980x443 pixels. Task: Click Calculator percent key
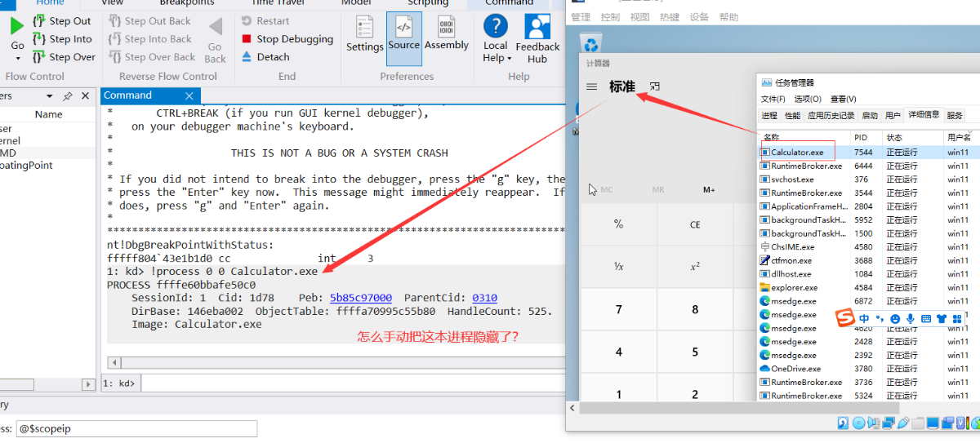(619, 224)
